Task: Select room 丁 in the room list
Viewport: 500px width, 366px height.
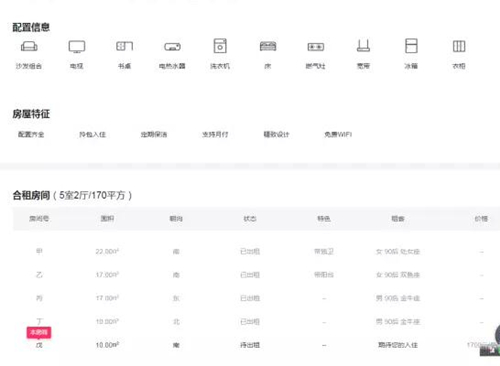Action: tap(39, 321)
